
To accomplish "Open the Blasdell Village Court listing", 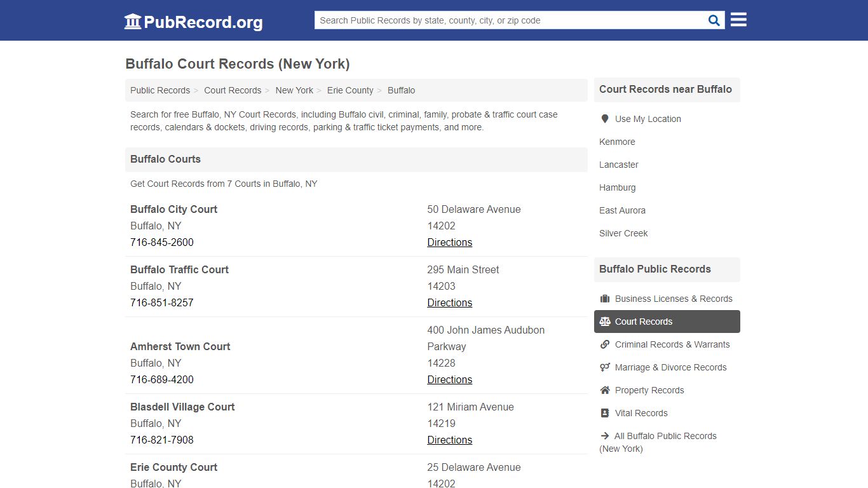I will (x=182, y=407).
